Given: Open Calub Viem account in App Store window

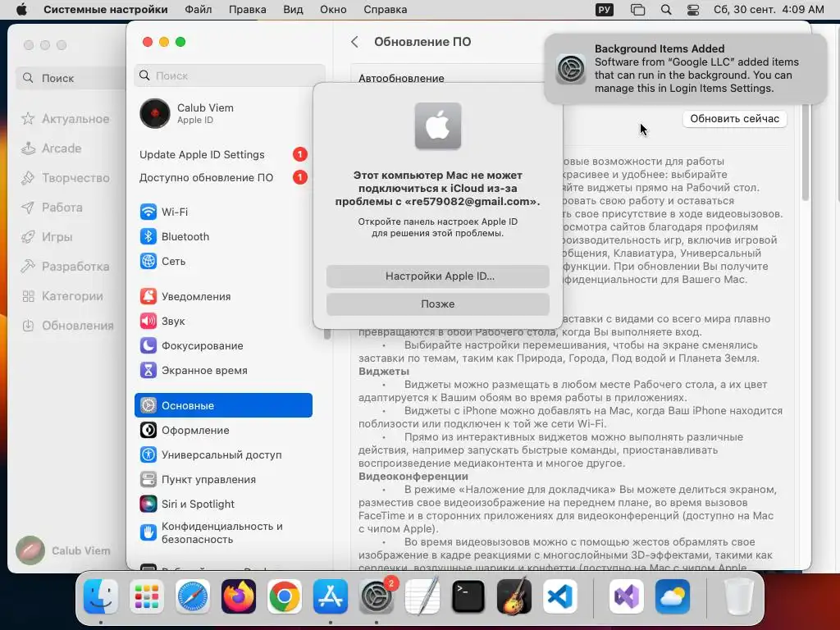Looking at the screenshot, I should pyautogui.click(x=63, y=550).
